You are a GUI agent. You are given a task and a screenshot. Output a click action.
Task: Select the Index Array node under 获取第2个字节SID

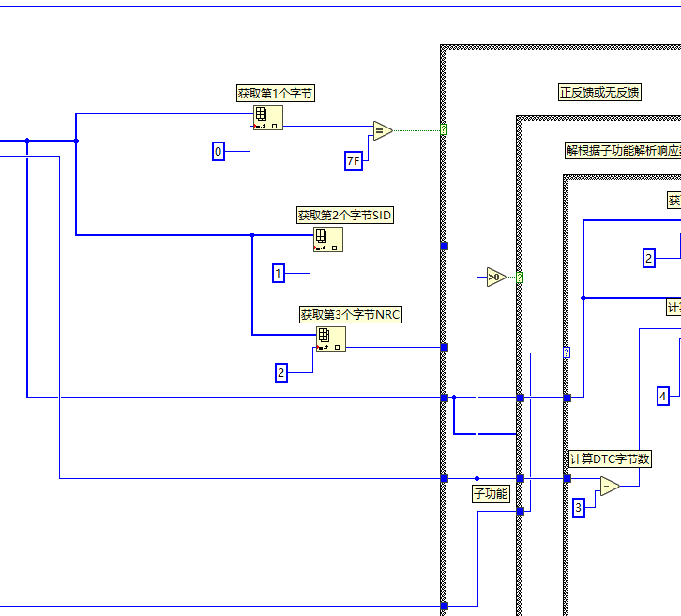[328, 239]
